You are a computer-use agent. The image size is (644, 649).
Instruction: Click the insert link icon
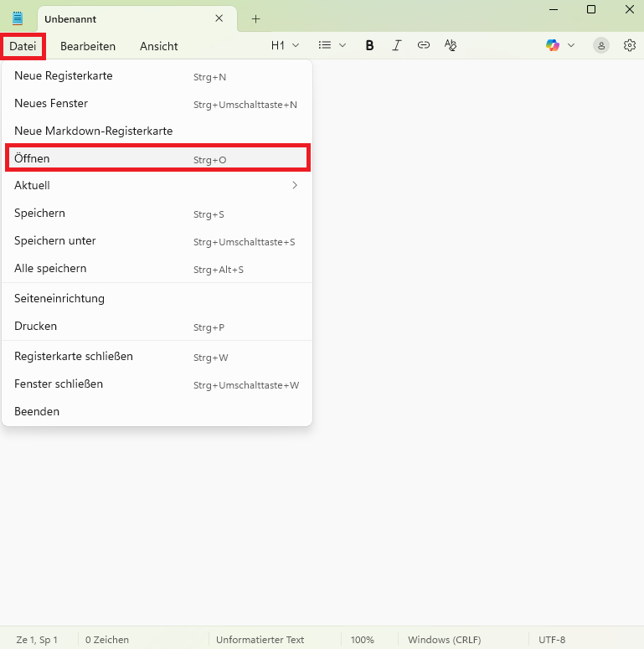tap(424, 46)
